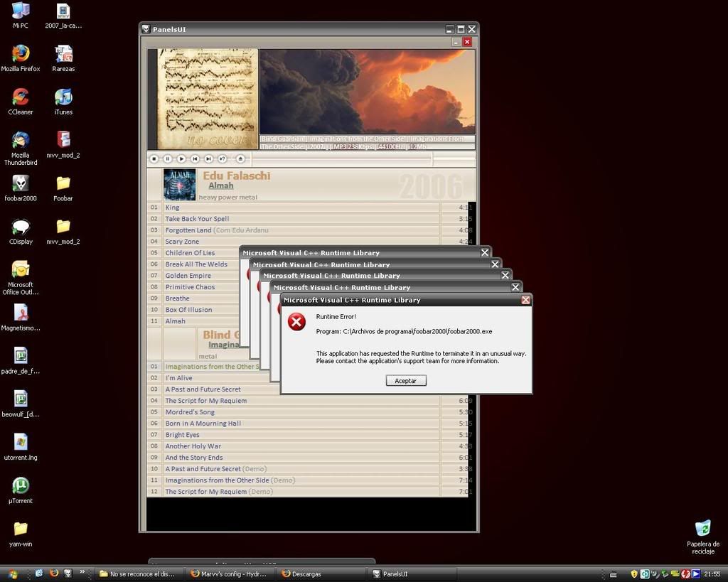The width and height of the screenshot is (728, 582).
Task: Select the Papelera de reciclaje icon
Action: coord(703,537)
